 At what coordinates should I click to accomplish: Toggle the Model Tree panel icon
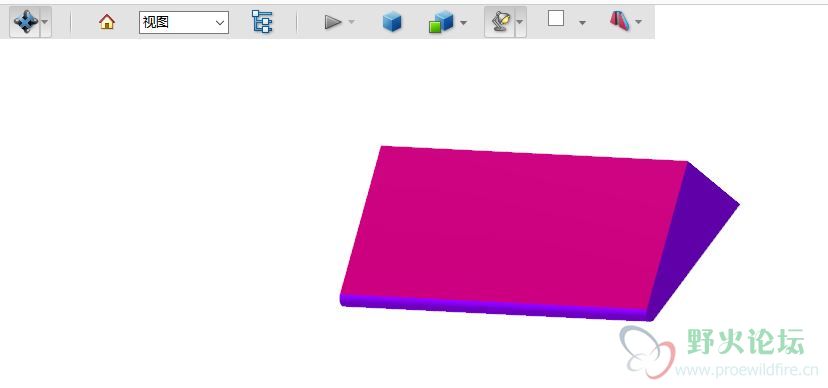262,22
